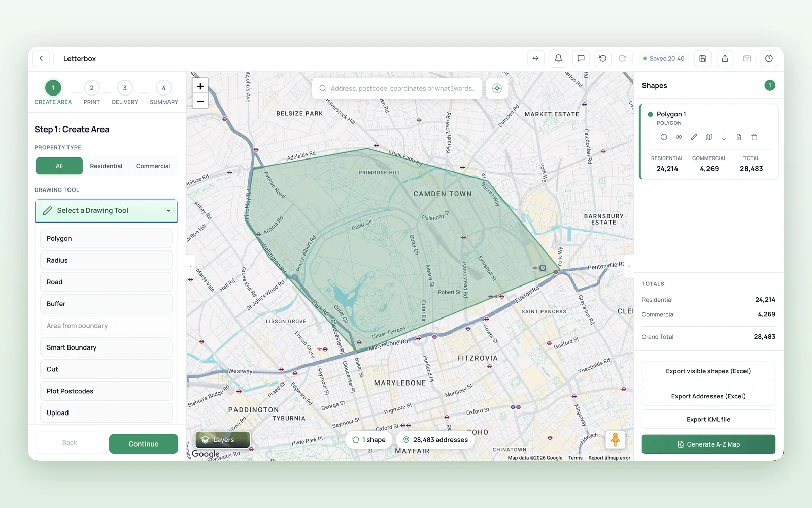Click the Street View pegman icon
Image resolution: width=812 pixels, height=508 pixels.
coord(615,439)
